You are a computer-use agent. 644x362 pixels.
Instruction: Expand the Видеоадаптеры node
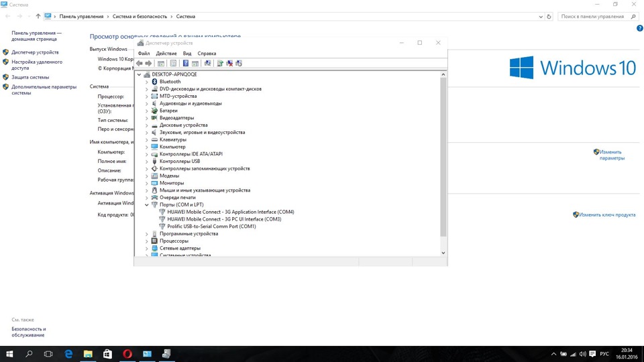(147, 118)
